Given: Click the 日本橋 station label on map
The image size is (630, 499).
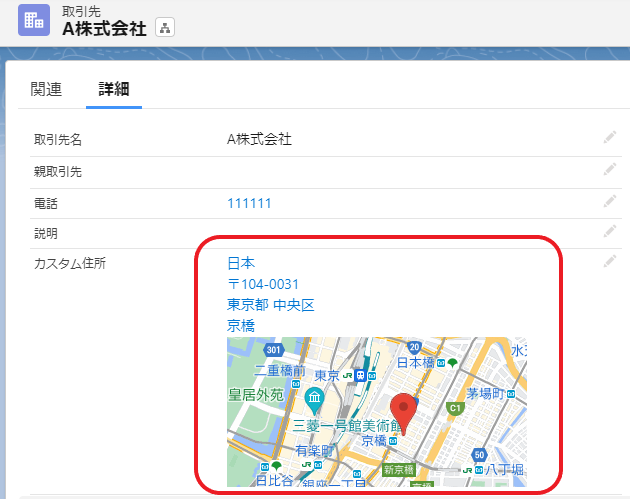Looking at the screenshot, I should click(x=420, y=363).
